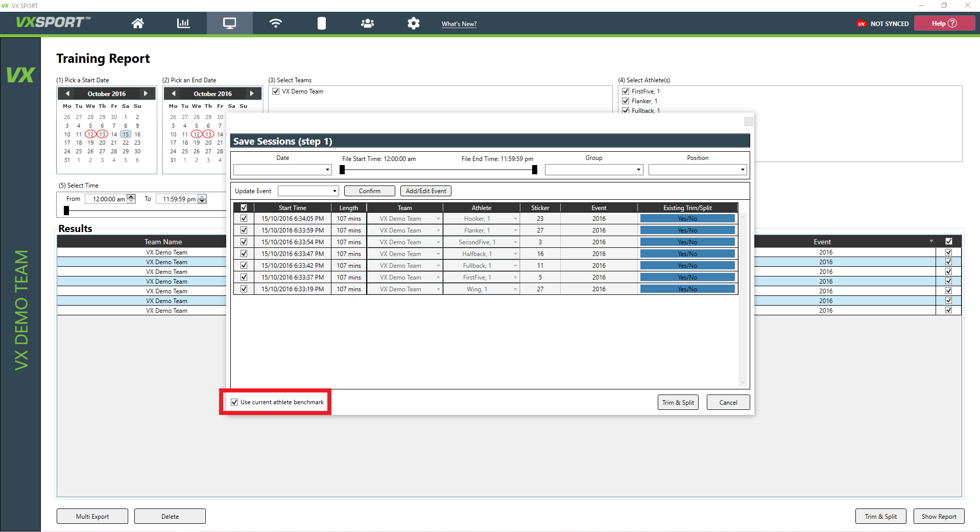Toggle the select-all checkbox in sessions table header
Image resolution: width=980 pixels, height=532 pixels.
(244, 208)
